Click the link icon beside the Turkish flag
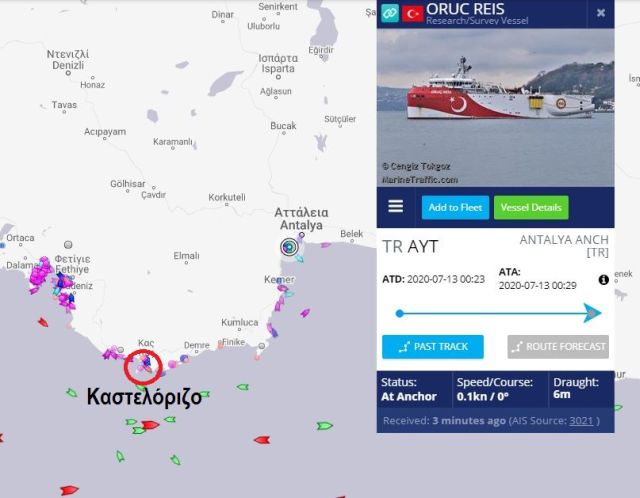The height and width of the screenshot is (498, 640). tap(389, 13)
